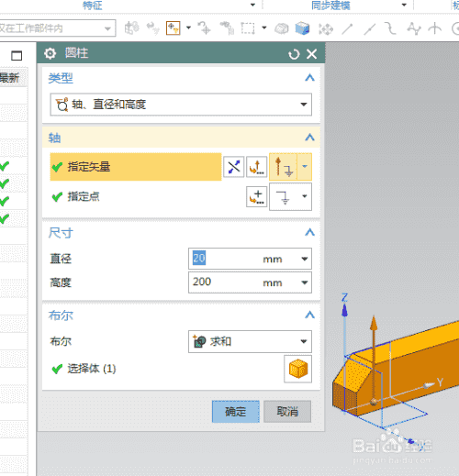Enable the control point snap curve icon

pyautogui.click(x=390, y=28)
